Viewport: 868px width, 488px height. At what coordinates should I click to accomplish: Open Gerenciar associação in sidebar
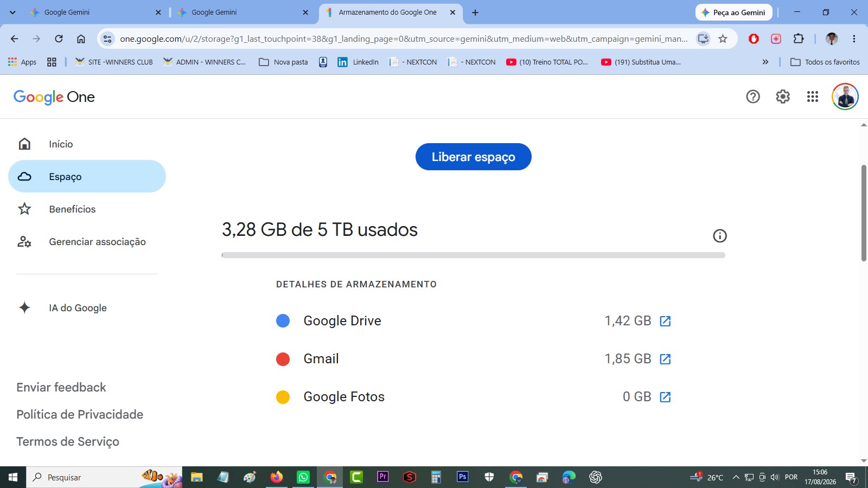(x=87, y=241)
